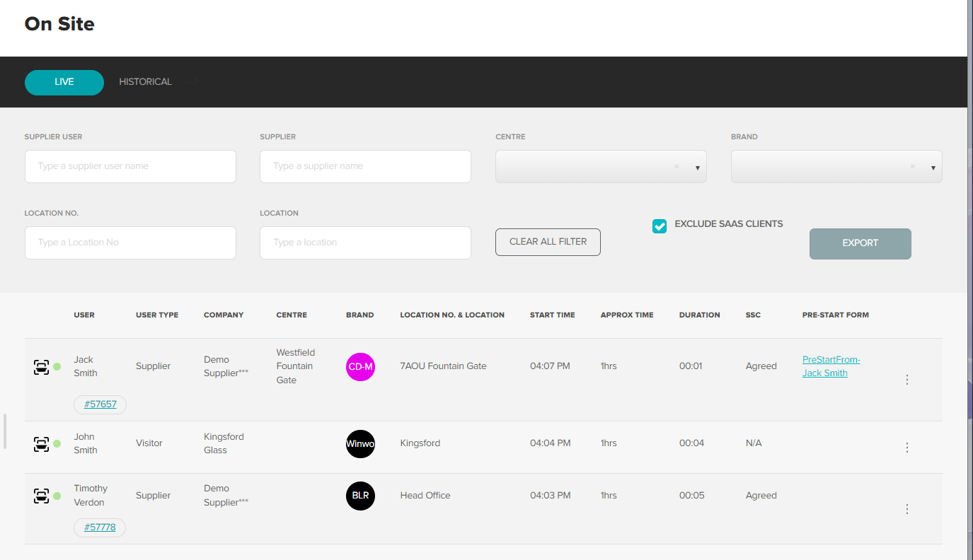Click the Winwo brand badge
The image size is (973, 560).
pos(360,443)
